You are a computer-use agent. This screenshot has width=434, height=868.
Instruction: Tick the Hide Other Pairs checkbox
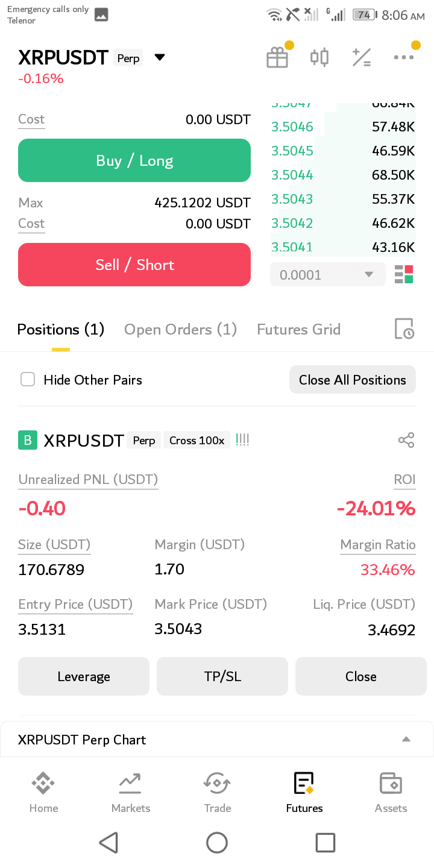tap(28, 379)
